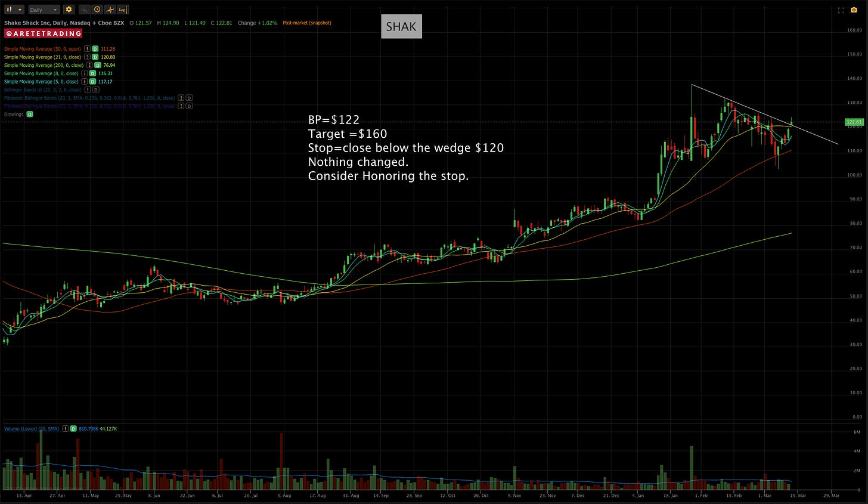868x504 pixels.
Task: Click the @ARETETRADING red badge
Action: coord(43,33)
